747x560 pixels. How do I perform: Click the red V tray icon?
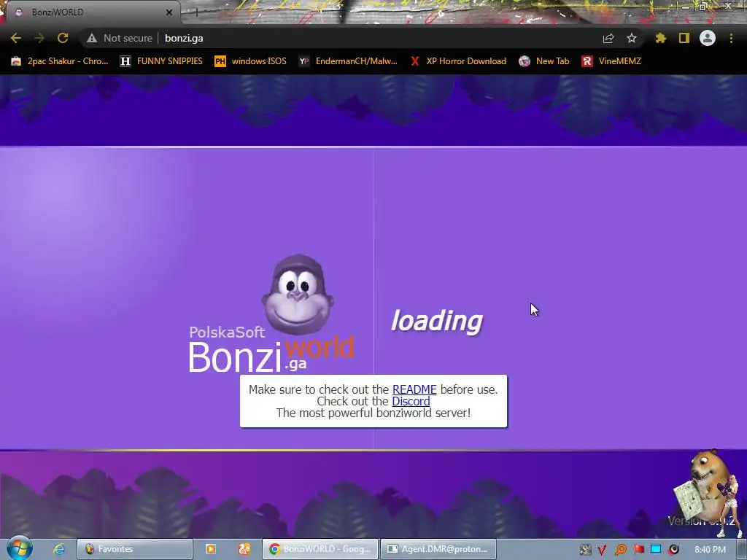point(602,550)
